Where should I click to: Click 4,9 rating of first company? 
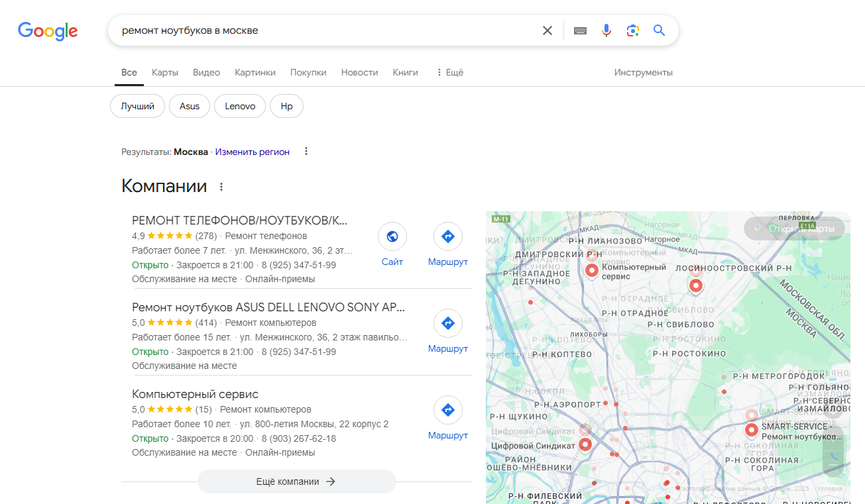139,236
